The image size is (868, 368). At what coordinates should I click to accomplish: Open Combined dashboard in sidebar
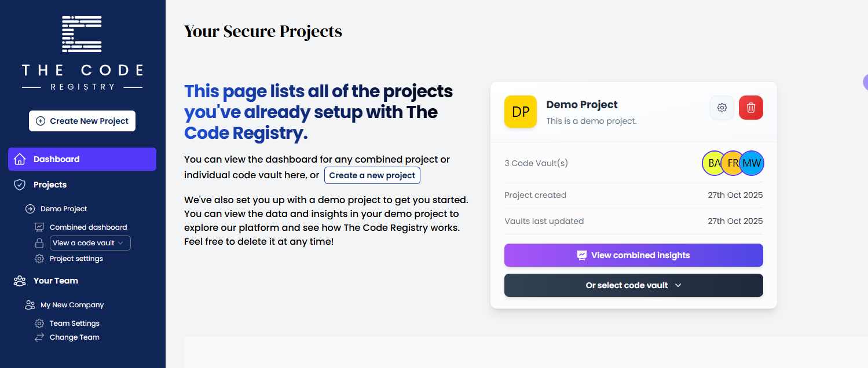tap(88, 227)
